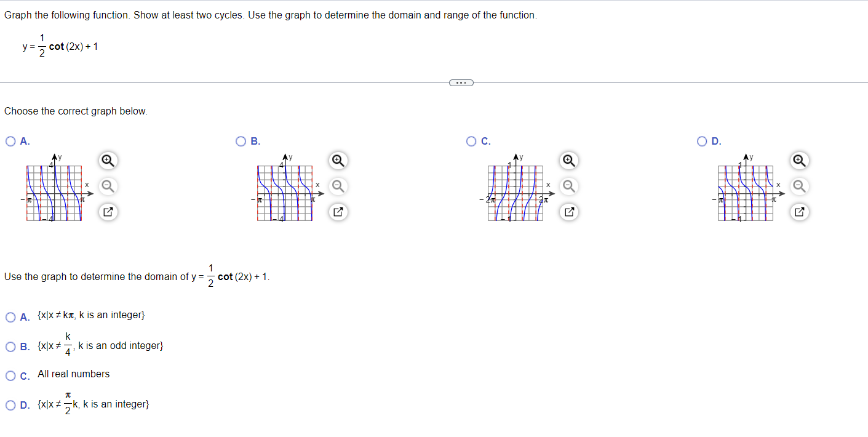Open graph D with its external-link icon

pyautogui.click(x=799, y=212)
